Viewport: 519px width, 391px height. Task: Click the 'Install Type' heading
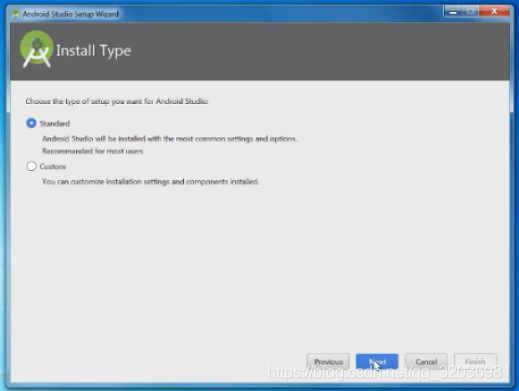[93, 51]
